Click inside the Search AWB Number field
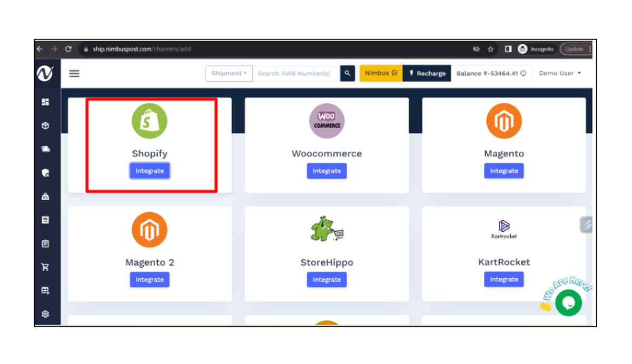 pyautogui.click(x=295, y=73)
